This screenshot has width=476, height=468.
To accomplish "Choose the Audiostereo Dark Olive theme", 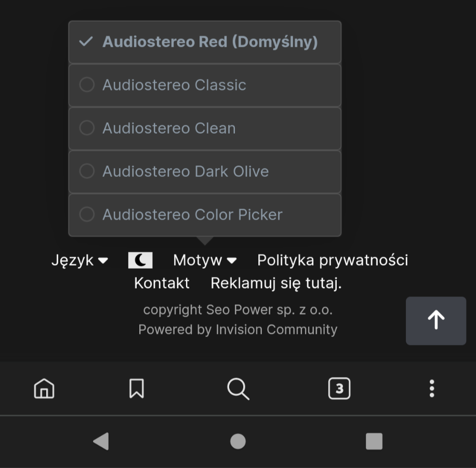I will coord(205,172).
